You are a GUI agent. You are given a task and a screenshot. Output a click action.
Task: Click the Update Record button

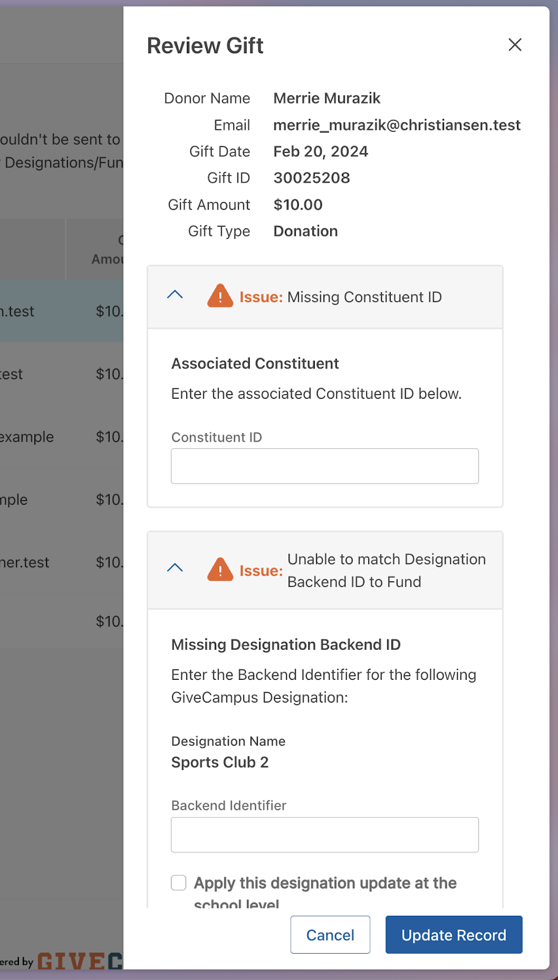point(453,935)
